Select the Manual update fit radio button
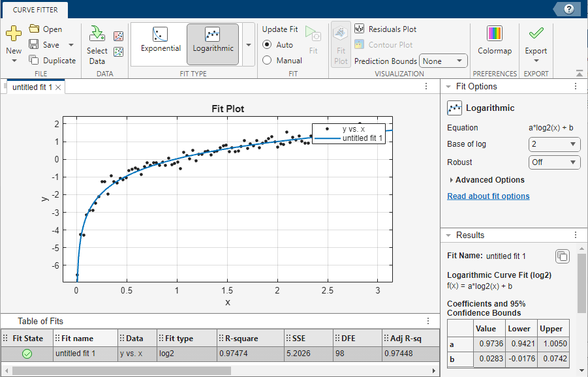This screenshot has height=377, width=588. click(267, 61)
